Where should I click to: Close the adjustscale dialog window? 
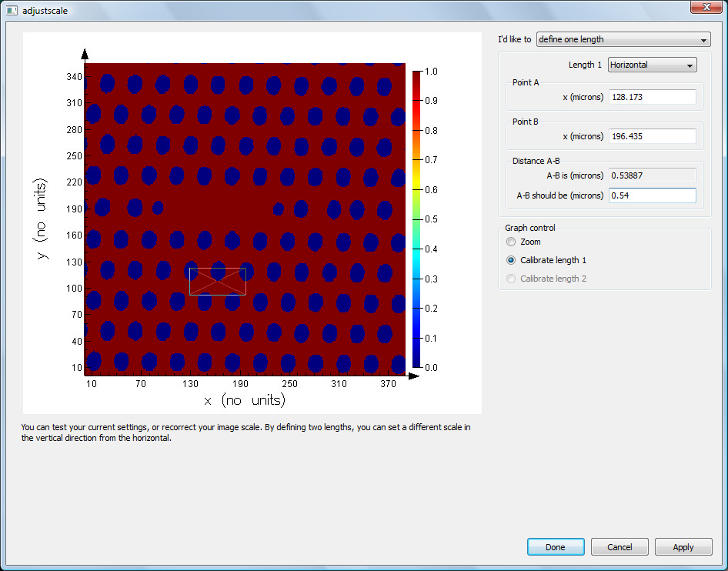[x=706, y=7]
